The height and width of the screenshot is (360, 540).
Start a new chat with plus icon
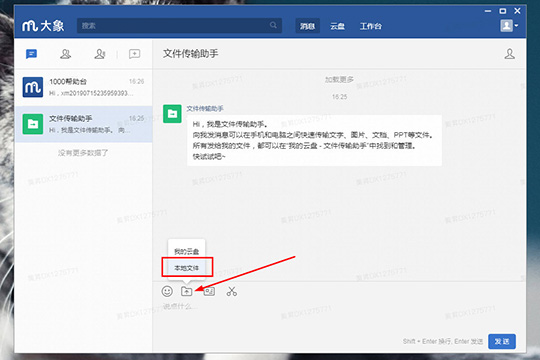coord(134,54)
